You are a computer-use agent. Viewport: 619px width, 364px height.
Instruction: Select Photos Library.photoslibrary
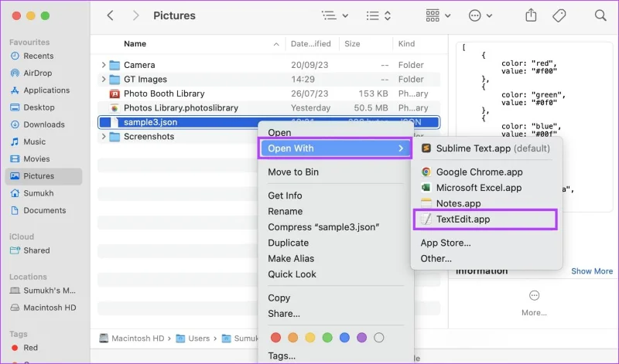(x=268, y=107)
